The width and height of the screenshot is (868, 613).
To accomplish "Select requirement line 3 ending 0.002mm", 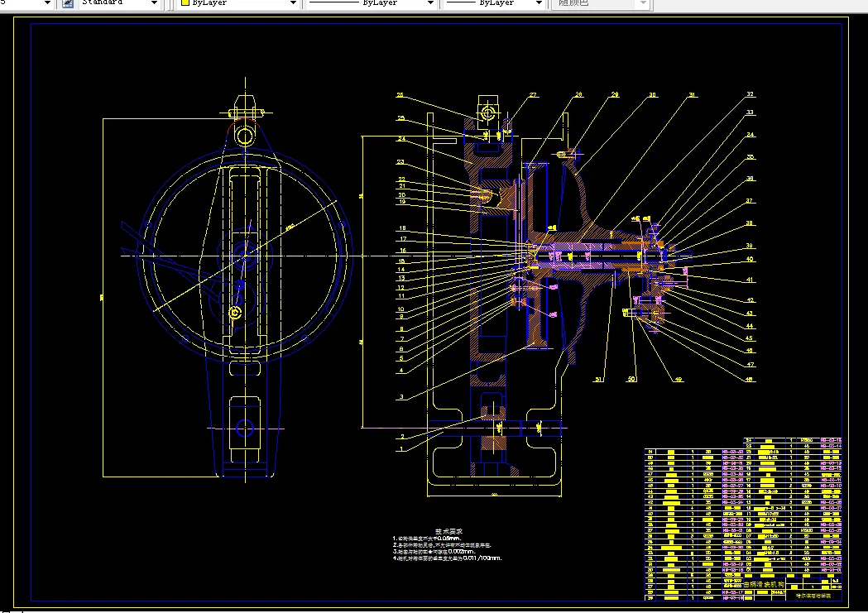I will [434, 551].
